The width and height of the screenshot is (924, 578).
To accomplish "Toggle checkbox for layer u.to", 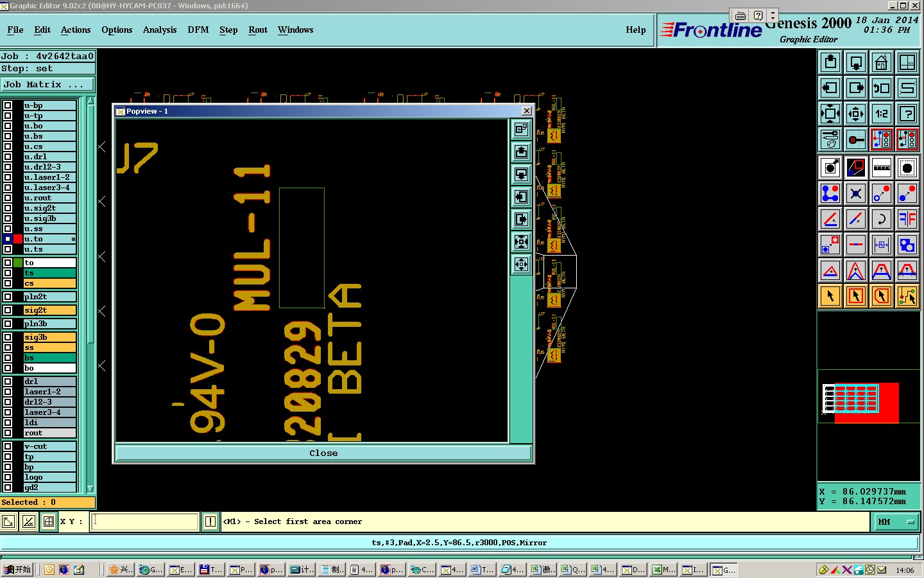I will [8, 239].
